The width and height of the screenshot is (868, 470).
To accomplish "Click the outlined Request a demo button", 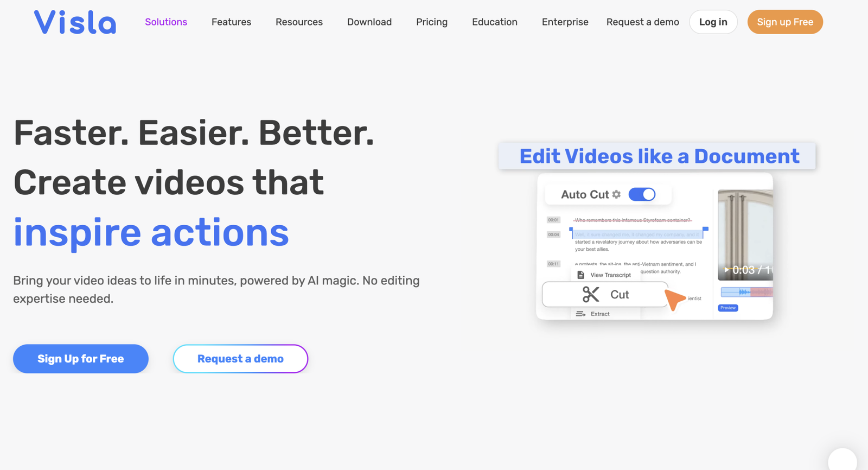I will [240, 359].
